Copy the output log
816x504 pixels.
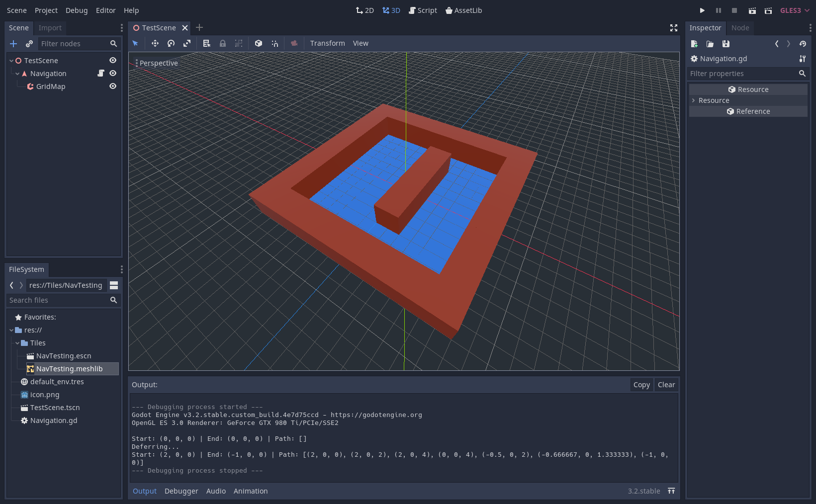click(x=641, y=385)
